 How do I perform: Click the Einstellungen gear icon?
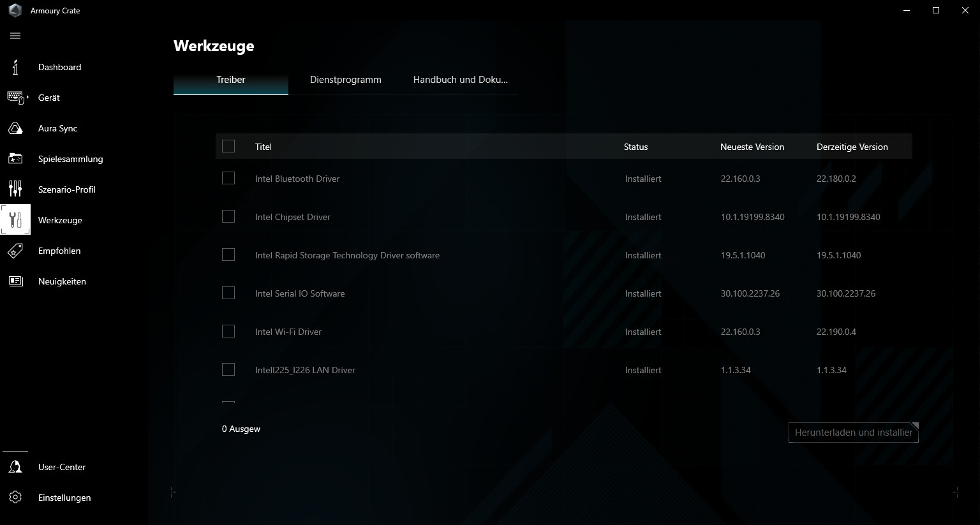[x=15, y=498]
